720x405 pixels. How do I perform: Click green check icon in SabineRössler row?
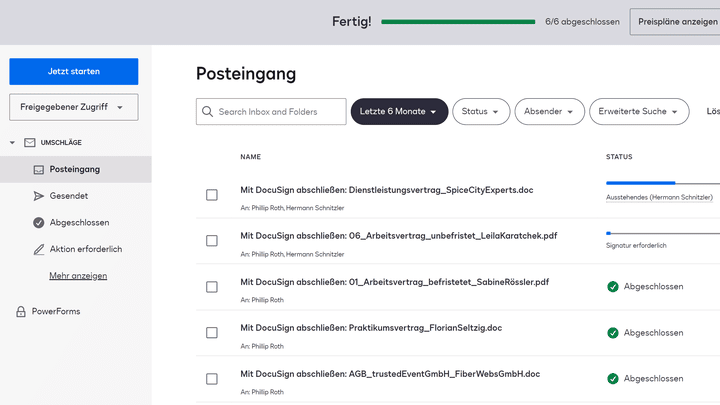(613, 287)
